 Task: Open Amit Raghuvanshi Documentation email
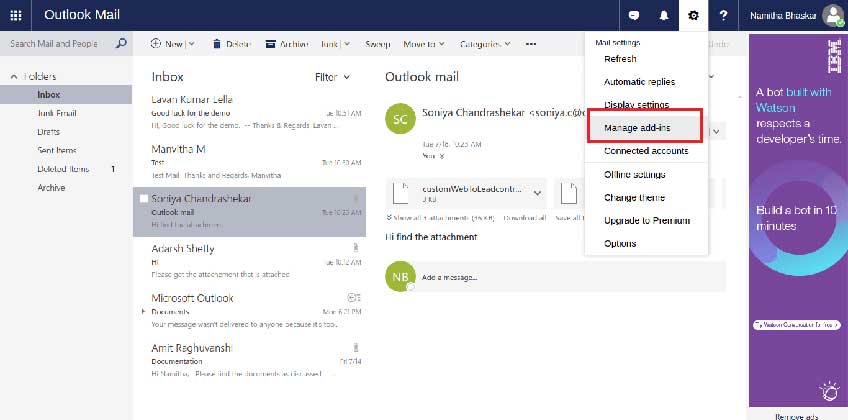pyautogui.click(x=249, y=361)
